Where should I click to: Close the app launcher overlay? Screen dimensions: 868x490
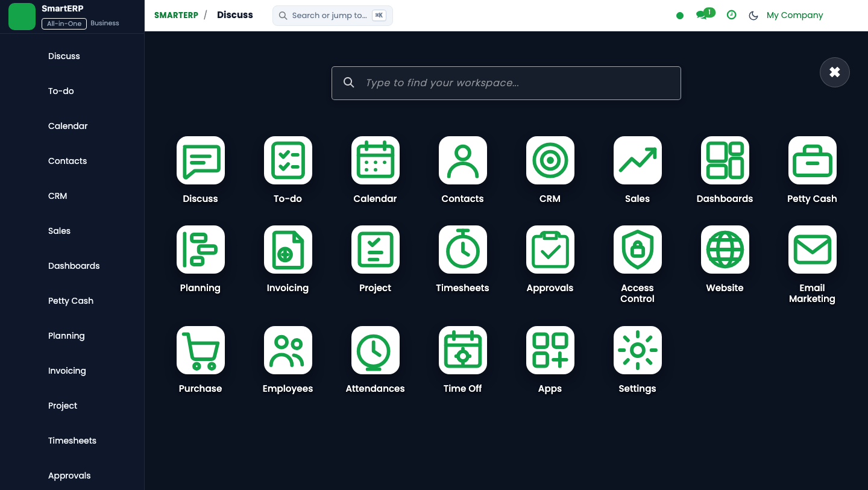(835, 72)
